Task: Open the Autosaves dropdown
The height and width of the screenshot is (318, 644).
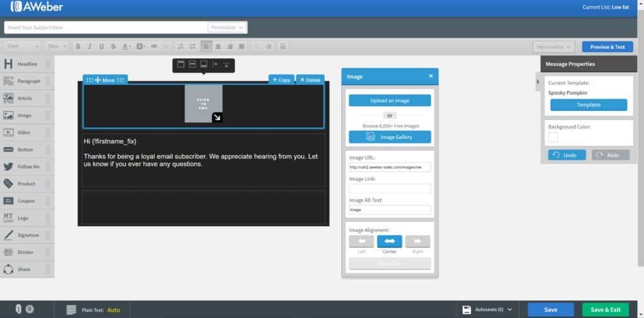Action: (x=487, y=309)
